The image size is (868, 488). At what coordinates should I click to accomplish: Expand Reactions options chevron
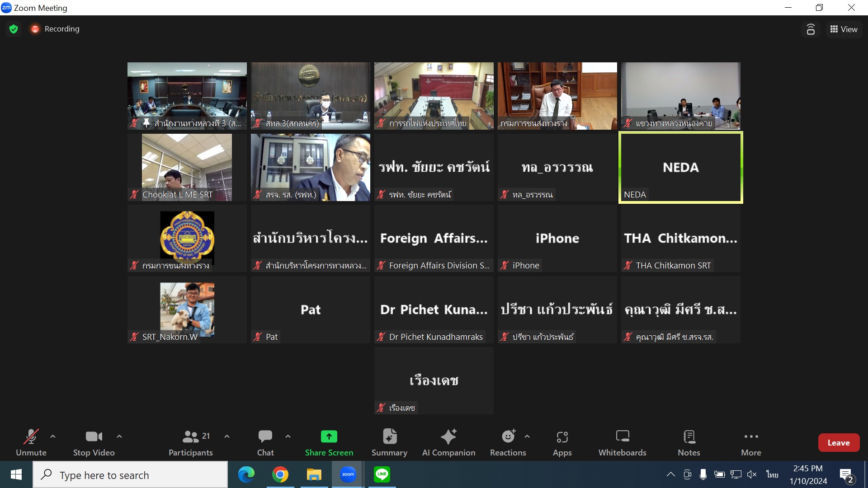click(x=527, y=436)
